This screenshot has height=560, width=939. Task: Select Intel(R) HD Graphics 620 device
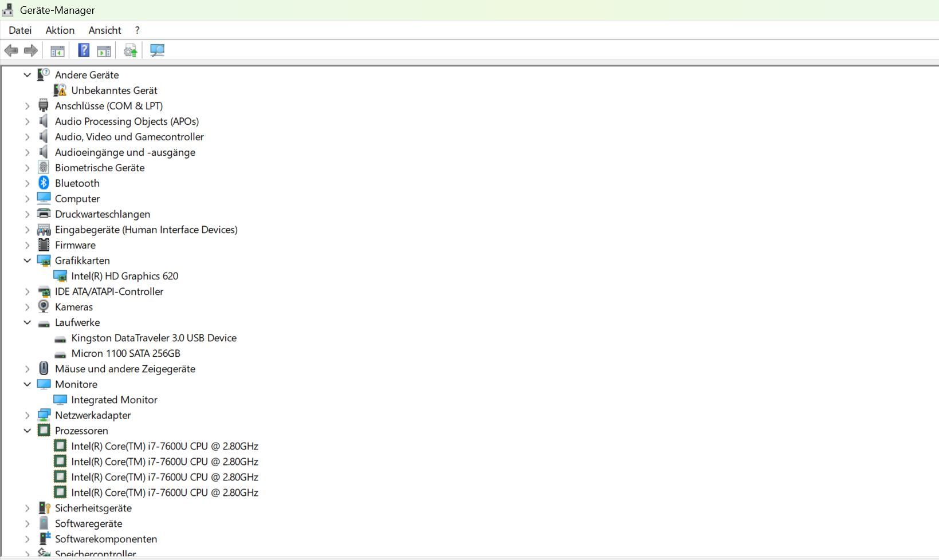[x=124, y=276]
